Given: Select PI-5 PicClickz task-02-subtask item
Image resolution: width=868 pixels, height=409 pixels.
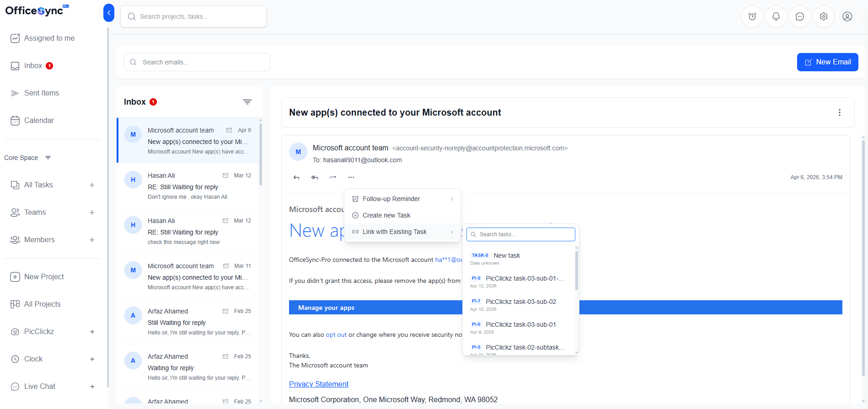Looking at the screenshot, I should point(519,350).
